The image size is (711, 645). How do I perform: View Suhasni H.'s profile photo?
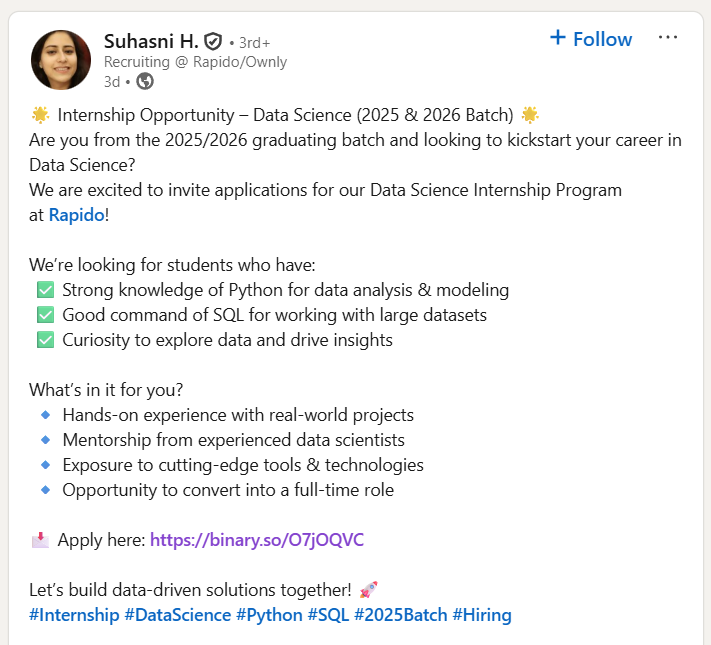[x=62, y=60]
